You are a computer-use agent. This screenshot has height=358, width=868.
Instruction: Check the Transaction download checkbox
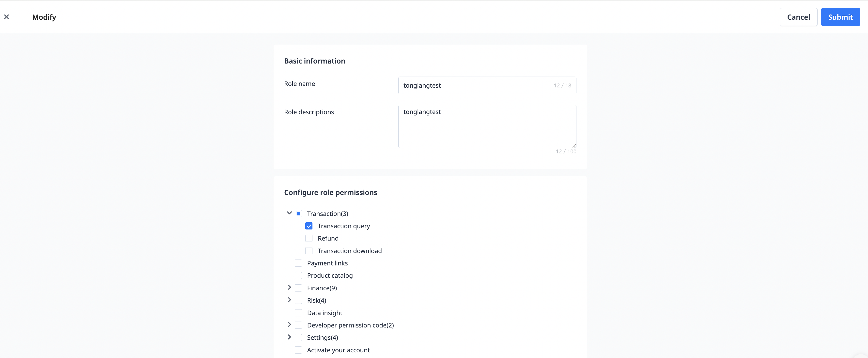point(309,251)
